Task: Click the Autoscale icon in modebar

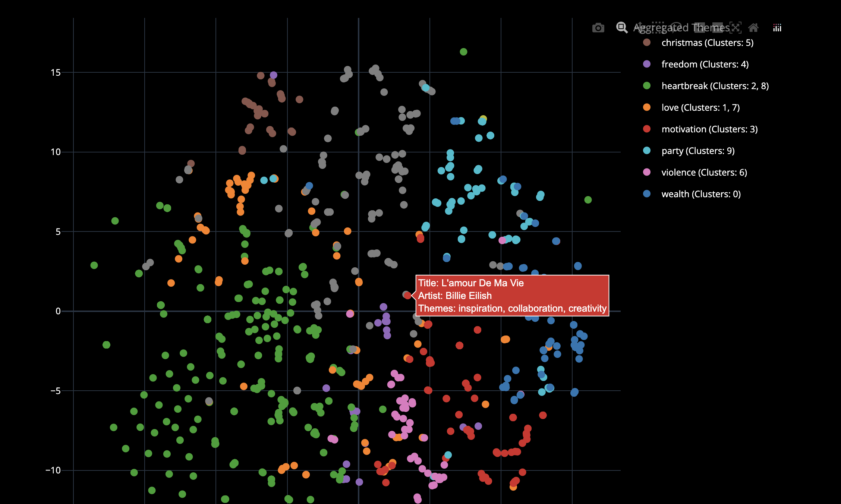Action: pos(736,28)
